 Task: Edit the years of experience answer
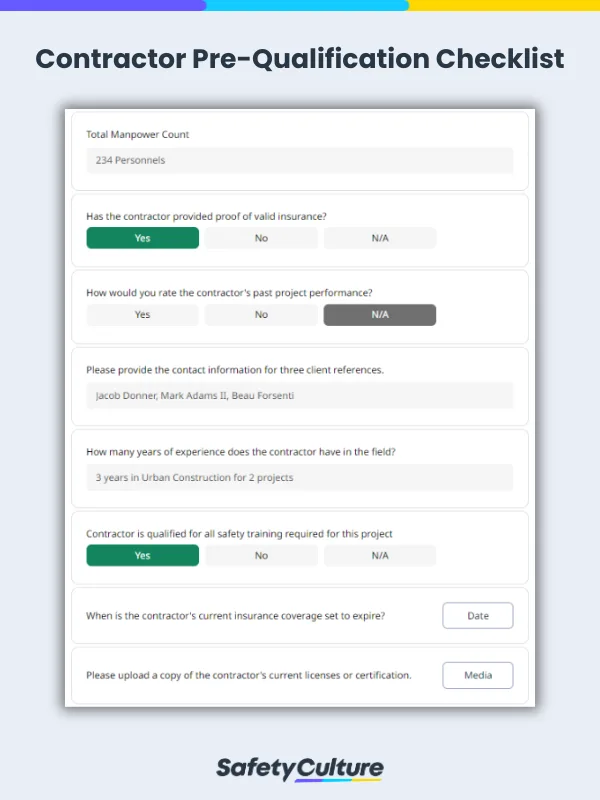point(297,477)
